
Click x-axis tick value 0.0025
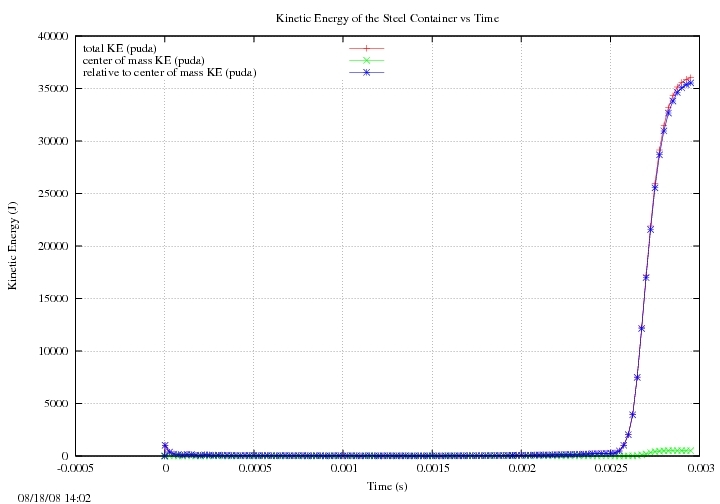(x=610, y=468)
